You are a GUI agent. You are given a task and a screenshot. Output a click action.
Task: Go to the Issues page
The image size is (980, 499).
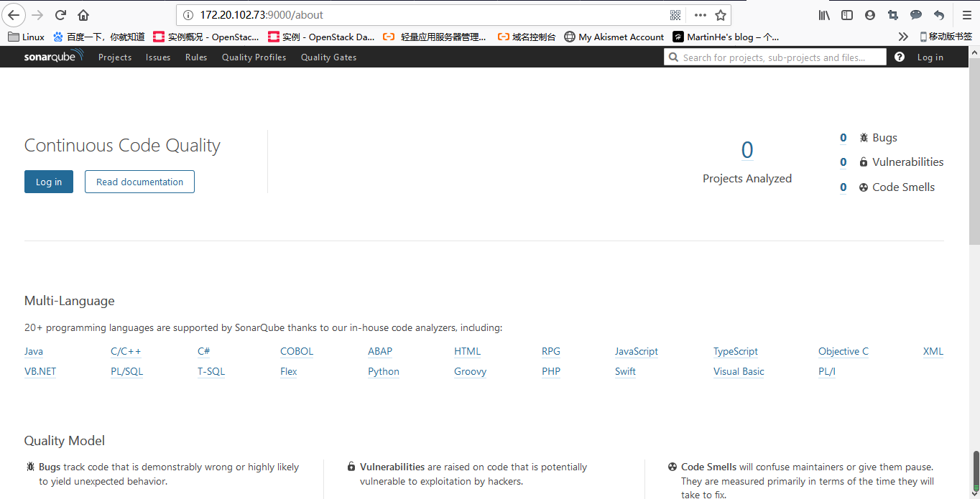(158, 57)
